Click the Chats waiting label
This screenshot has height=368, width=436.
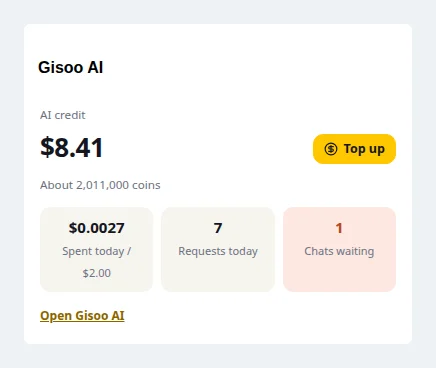(x=339, y=251)
